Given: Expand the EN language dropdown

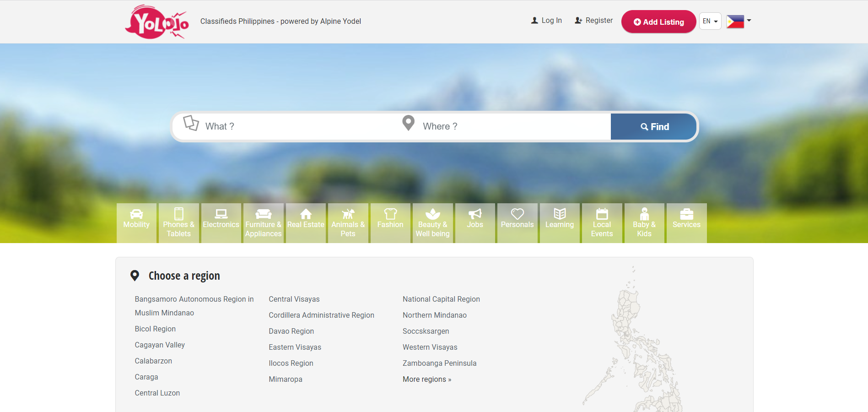Looking at the screenshot, I should point(710,21).
